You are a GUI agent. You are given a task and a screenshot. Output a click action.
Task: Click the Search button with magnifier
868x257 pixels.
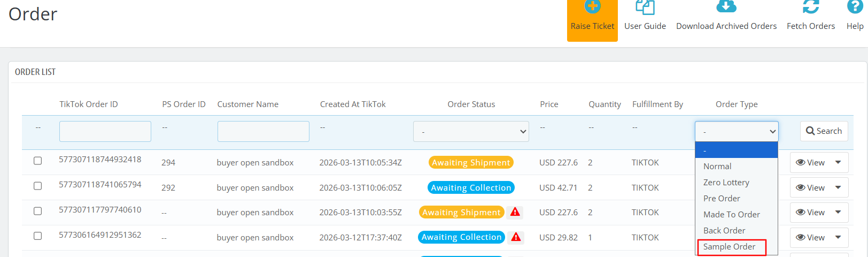(x=824, y=131)
